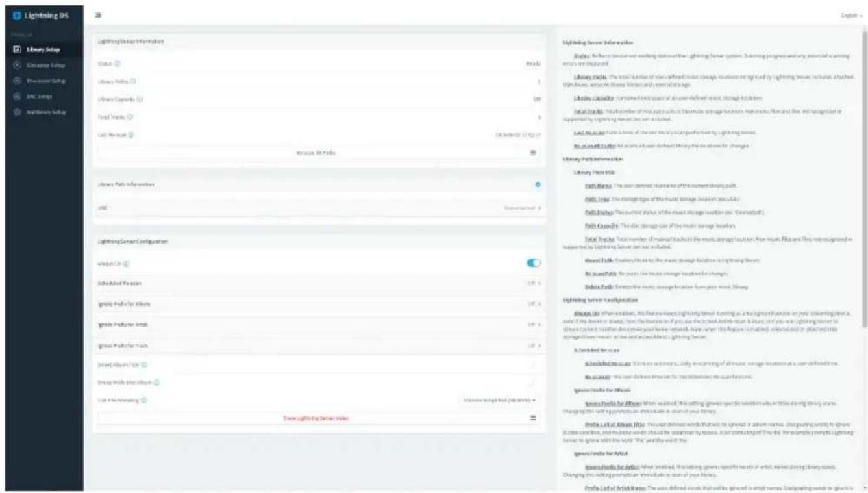Click the Lightning Server Configuration panel header

(x=319, y=241)
